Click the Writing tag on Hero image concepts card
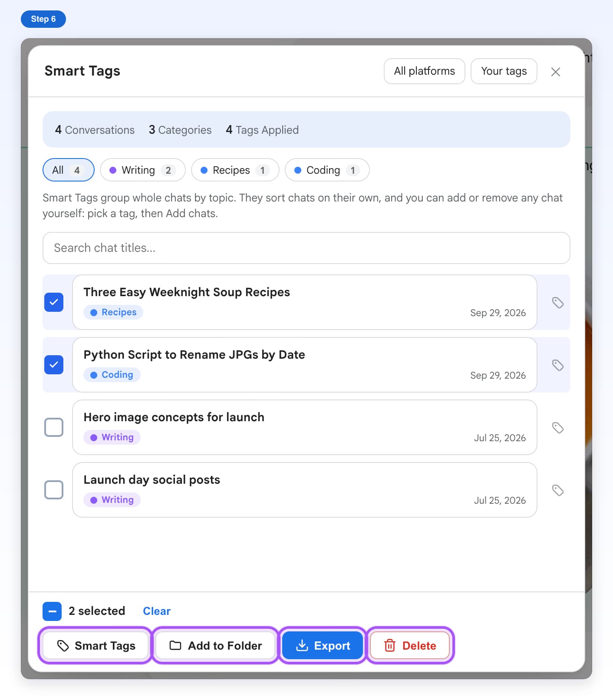The width and height of the screenshot is (613, 700). (112, 437)
